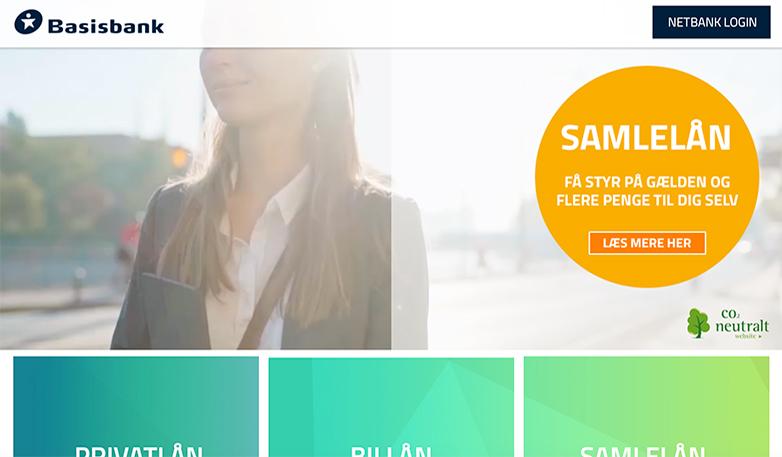Click the small arrow beside 'website'
The image size is (782, 457).
pyautogui.click(x=760, y=336)
